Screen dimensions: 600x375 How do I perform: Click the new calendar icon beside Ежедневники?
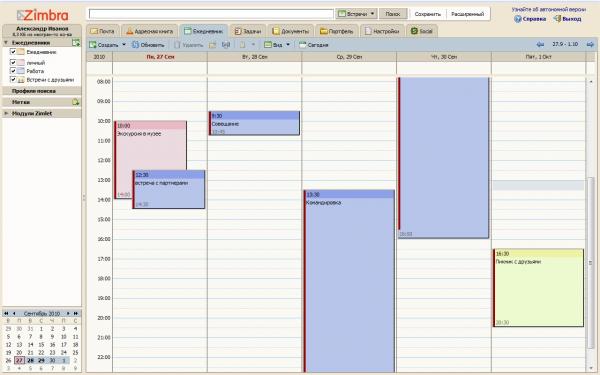(76, 42)
